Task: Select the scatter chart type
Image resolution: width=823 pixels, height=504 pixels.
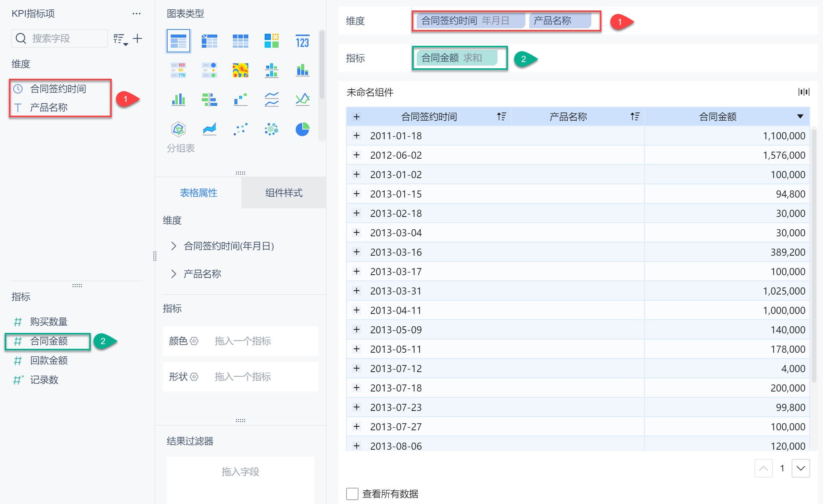Action: (241, 129)
